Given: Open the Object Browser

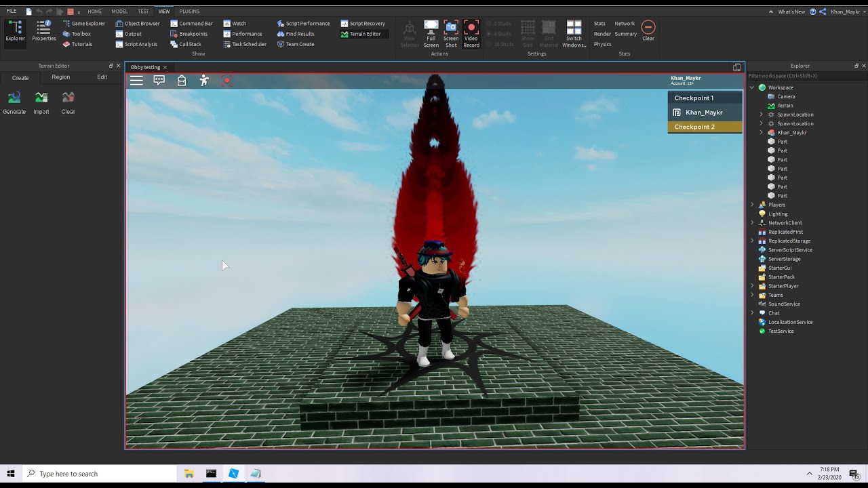Looking at the screenshot, I should 138,24.
